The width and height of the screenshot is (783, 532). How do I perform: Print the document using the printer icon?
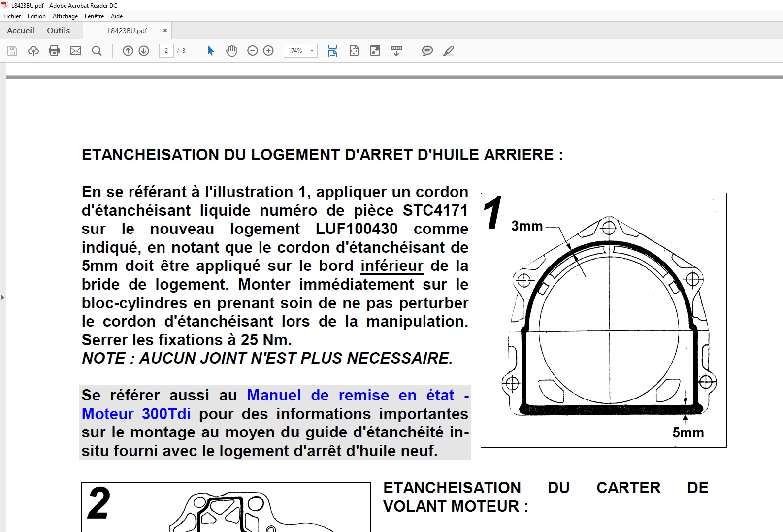point(54,51)
